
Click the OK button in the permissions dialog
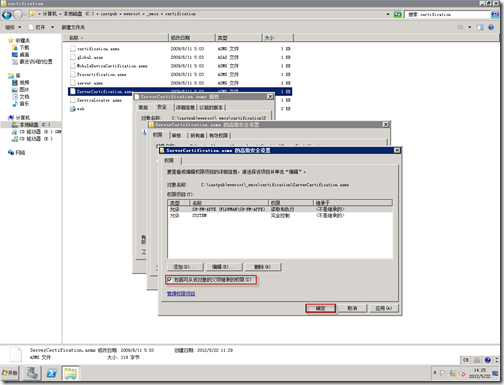[x=320, y=308]
